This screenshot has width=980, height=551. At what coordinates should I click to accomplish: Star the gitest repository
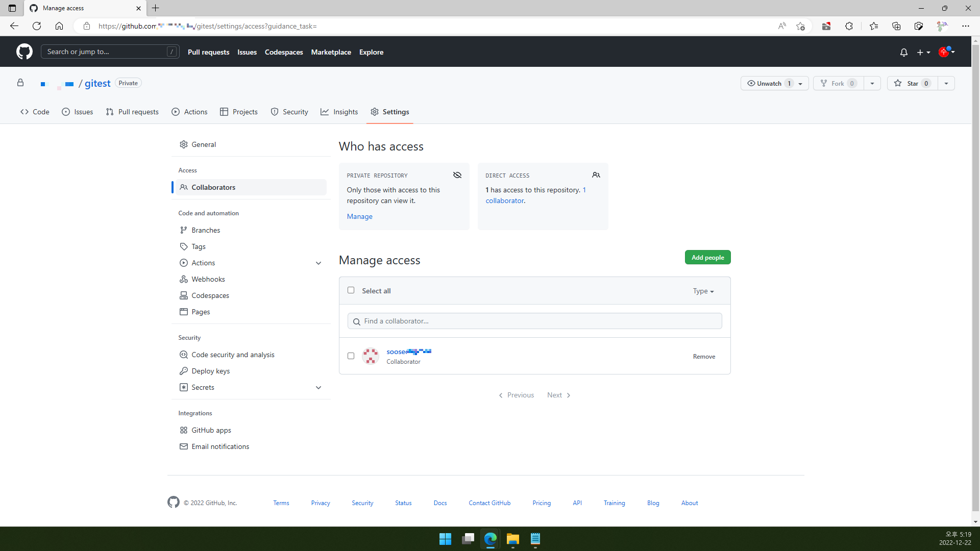click(x=912, y=84)
